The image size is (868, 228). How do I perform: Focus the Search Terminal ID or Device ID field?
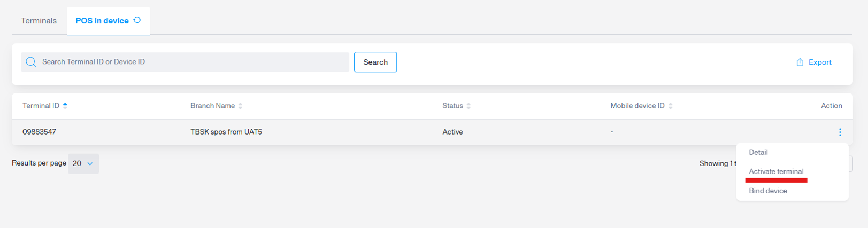(x=185, y=62)
